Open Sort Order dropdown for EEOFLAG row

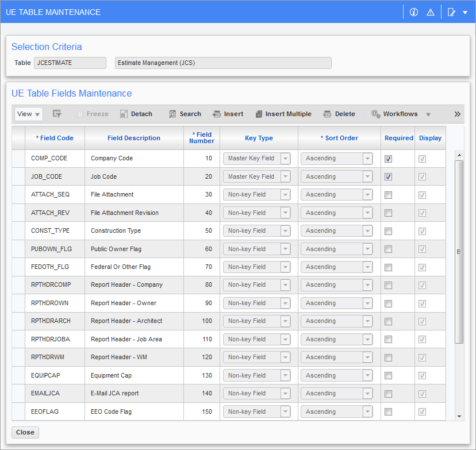[x=337, y=411]
